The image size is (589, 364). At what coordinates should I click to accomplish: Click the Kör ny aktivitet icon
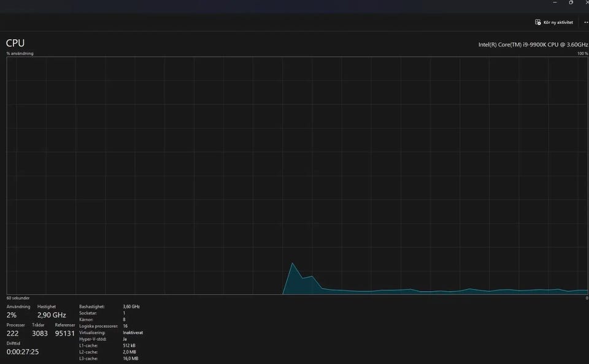tap(538, 22)
